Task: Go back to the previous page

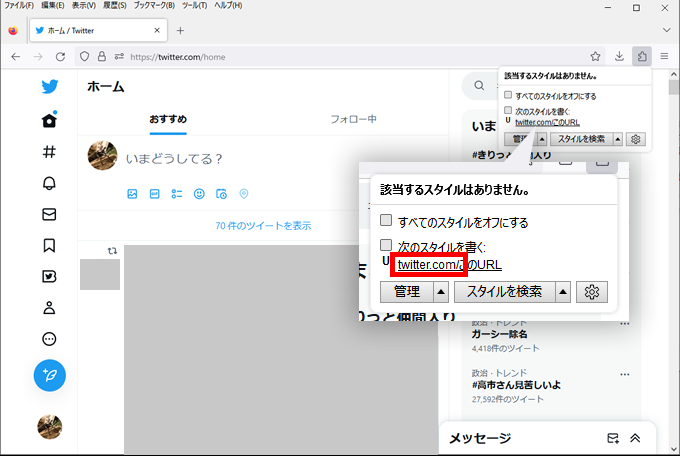Action: pos(16,57)
